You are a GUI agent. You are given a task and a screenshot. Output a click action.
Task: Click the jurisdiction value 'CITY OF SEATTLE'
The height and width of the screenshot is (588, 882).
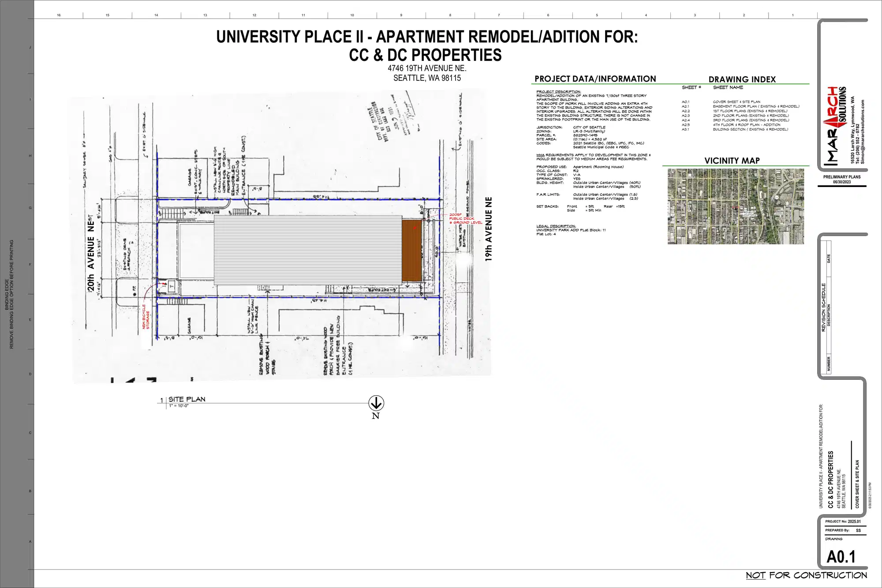[589, 127]
